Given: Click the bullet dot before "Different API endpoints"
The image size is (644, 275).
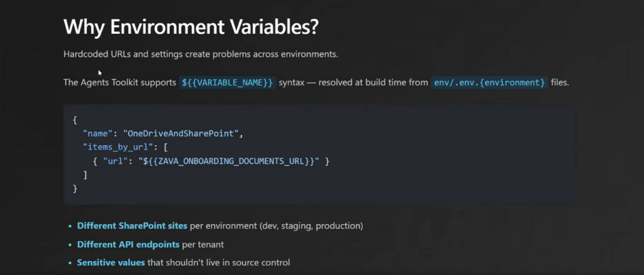Looking at the screenshot, I should coord(69,245).
